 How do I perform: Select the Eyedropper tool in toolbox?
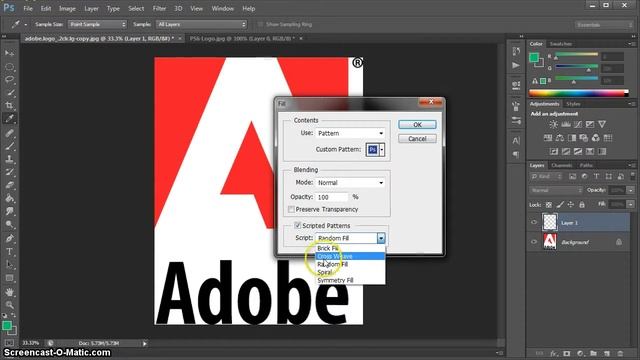coord(9,119)
